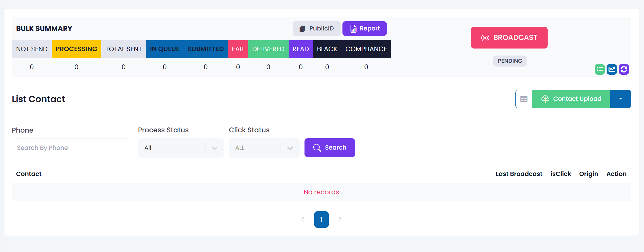Click the purple Search button

click(x=330, y=148)
